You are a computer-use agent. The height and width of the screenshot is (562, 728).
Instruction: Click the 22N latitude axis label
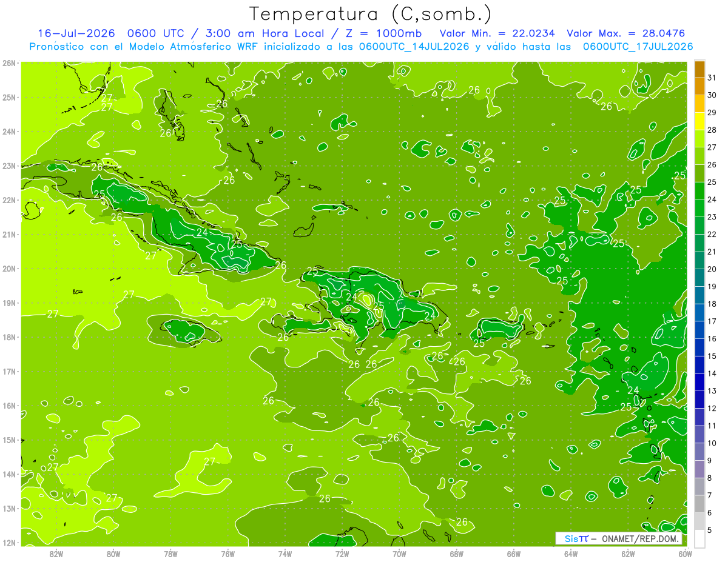8,200
